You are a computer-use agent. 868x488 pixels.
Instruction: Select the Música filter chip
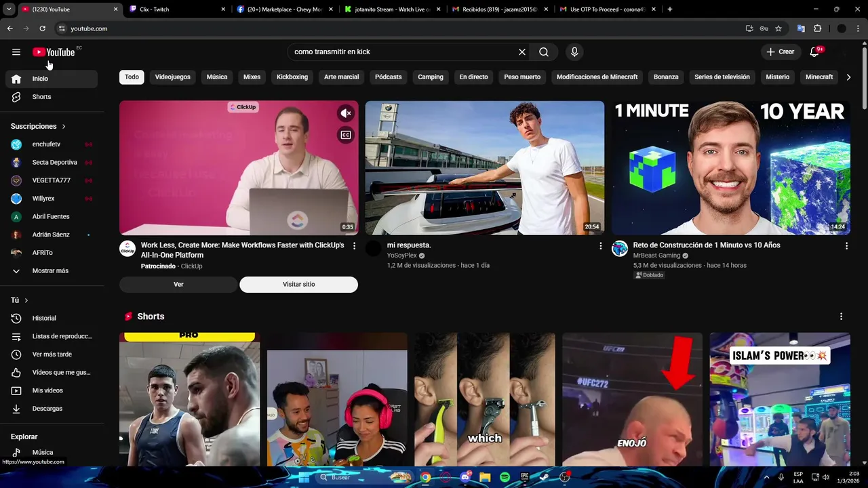tap(217, 77)
